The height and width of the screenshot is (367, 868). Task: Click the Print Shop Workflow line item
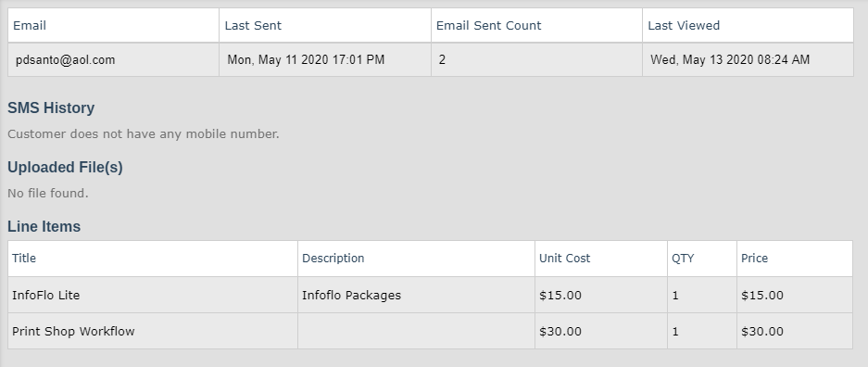coord(73,332)
